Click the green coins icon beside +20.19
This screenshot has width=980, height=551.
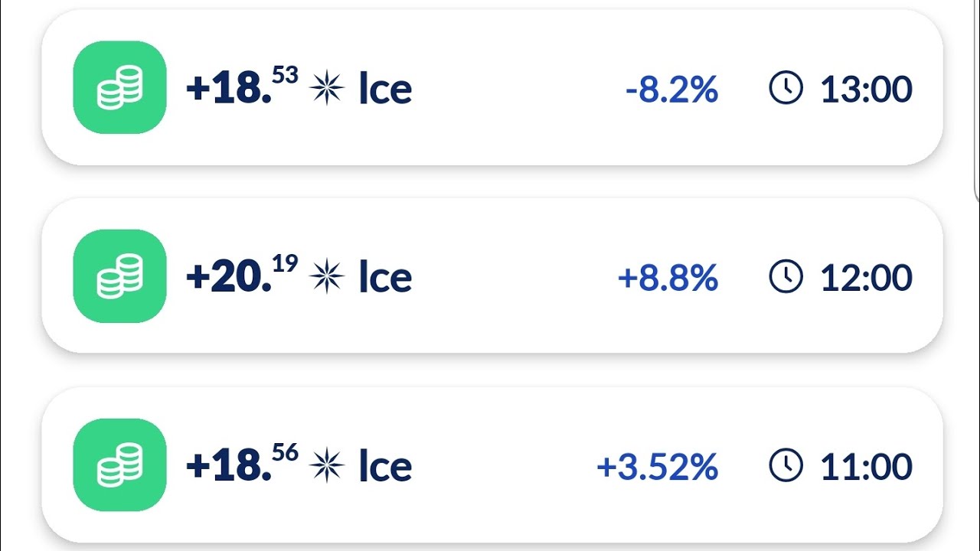click(x=119, y=276)
